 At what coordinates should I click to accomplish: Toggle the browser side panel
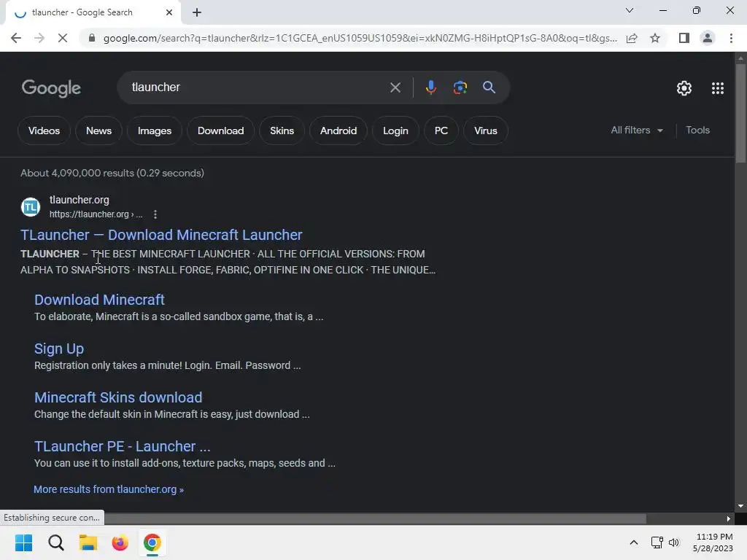(684, 38)
